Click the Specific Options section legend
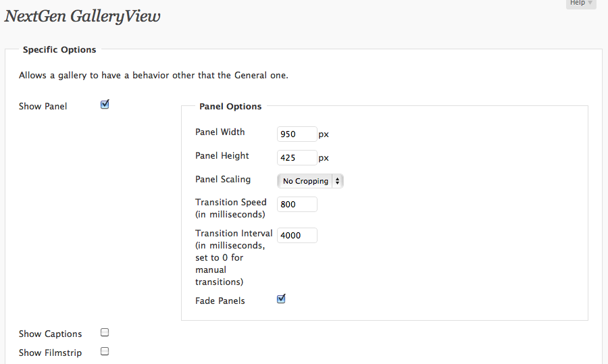Viewport: 608px width, 364px height. point(59,49)
